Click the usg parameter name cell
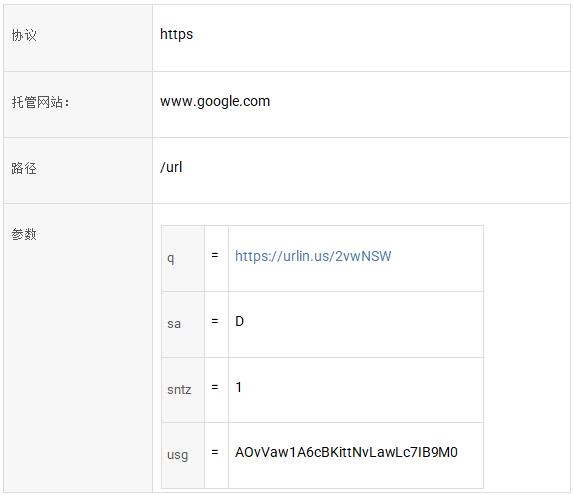Image resolution: width=574 pixels, height=495 pixels. (x=183, y=455)
